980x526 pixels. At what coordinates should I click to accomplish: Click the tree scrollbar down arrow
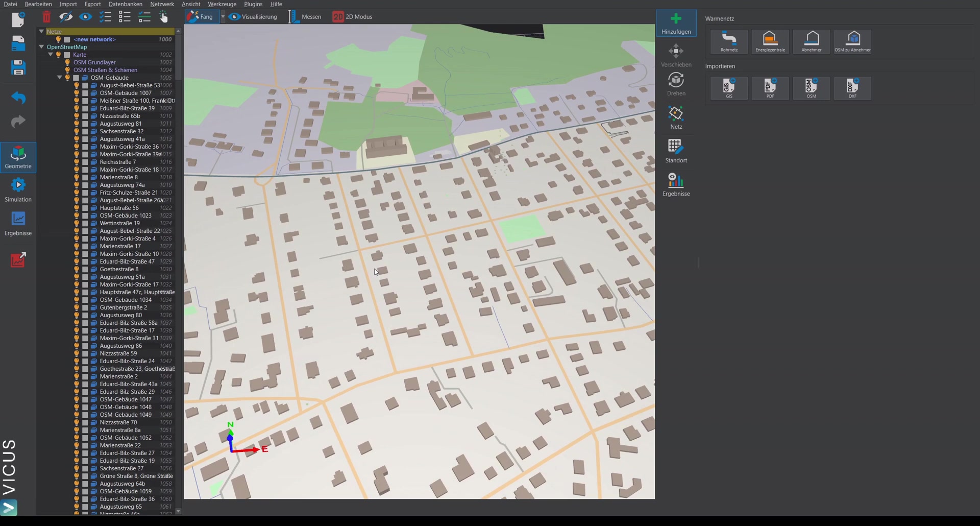tap(178, 511)
